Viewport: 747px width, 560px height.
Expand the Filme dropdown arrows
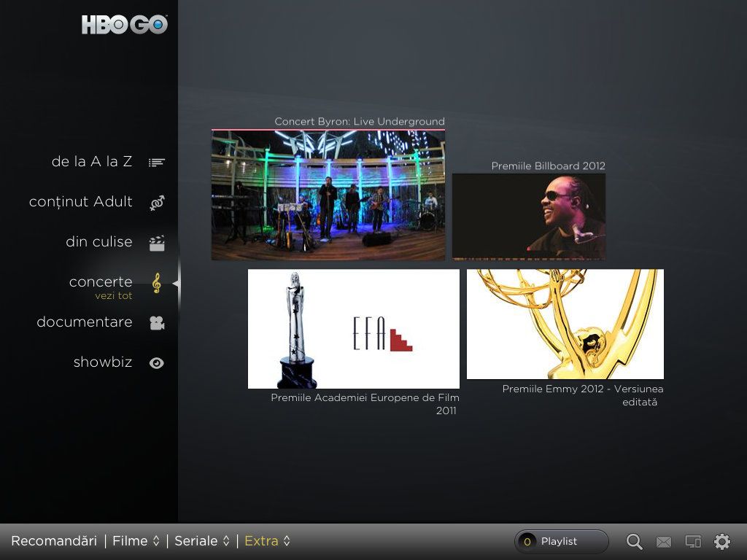tap(156, 541)
